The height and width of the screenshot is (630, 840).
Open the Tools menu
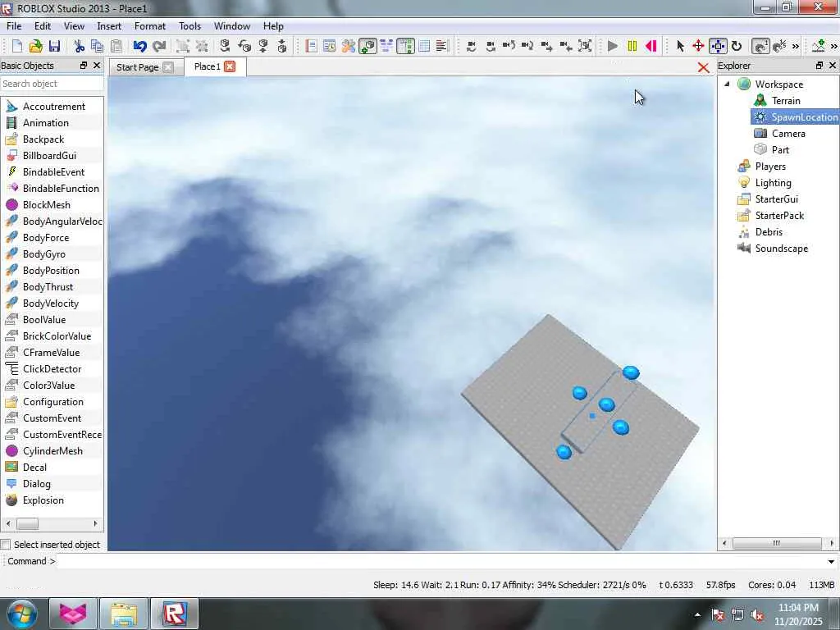coord(189,25)
